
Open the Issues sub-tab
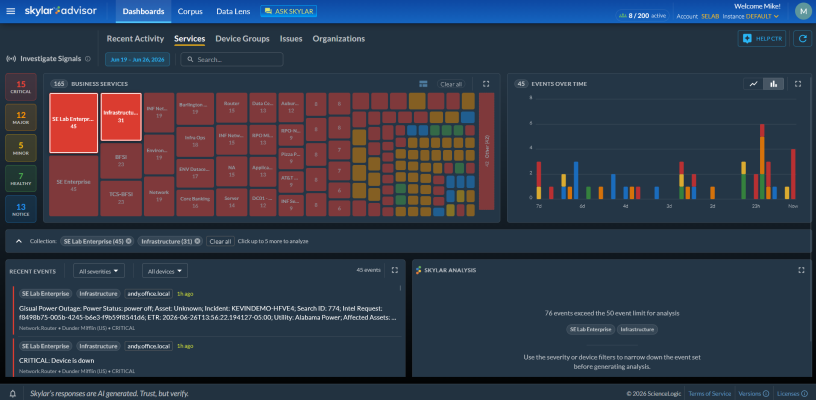pyautogui.click(x=291, y=38)
